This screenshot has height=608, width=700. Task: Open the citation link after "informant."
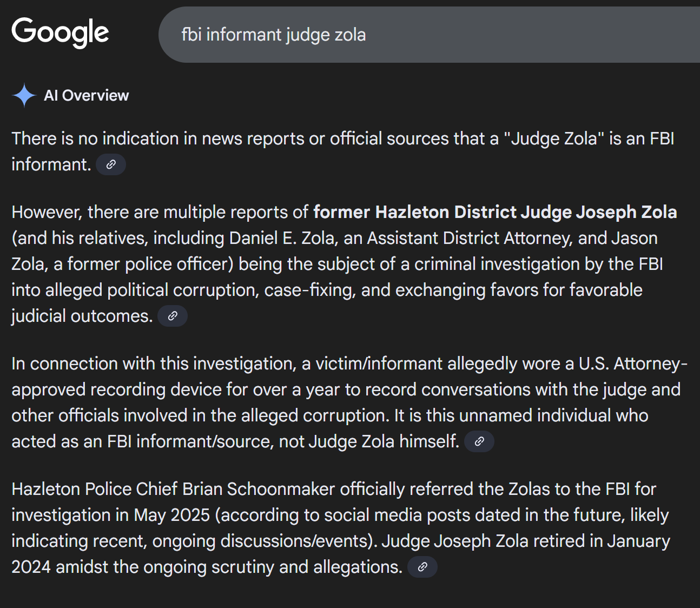click(111, 164)
